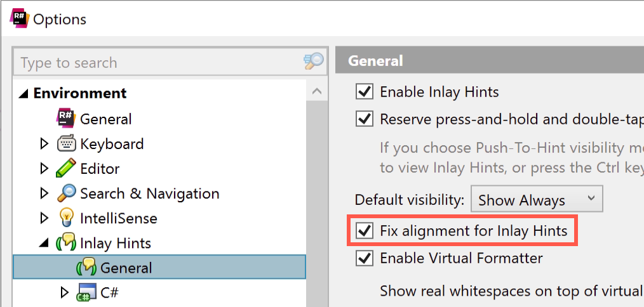Image resolution: width=644 pixels, height=307 pixels.
Task: Click the Type to search field
Action: [x=160, y=62]
